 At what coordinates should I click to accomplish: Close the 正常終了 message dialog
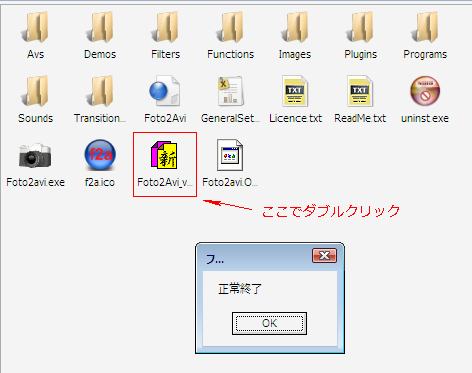click(324, 256)
